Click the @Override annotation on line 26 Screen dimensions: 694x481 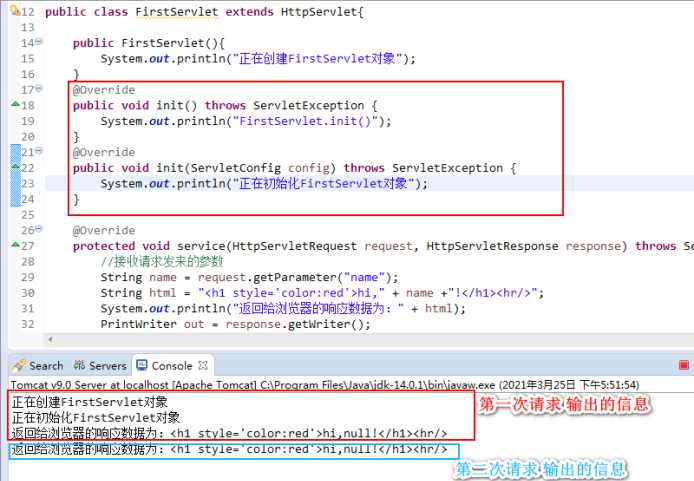pyautogui.click(x=104, y=231)
